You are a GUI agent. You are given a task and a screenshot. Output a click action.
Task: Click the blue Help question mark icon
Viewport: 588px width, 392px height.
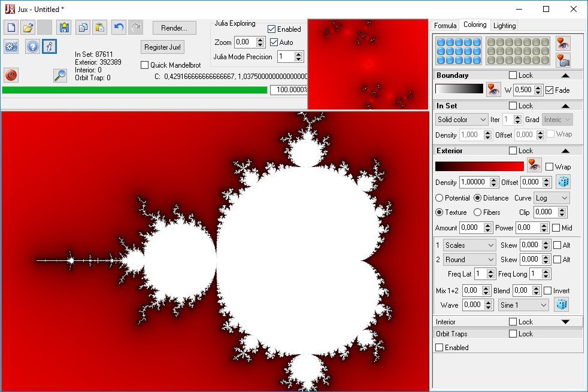coord(33,46)
